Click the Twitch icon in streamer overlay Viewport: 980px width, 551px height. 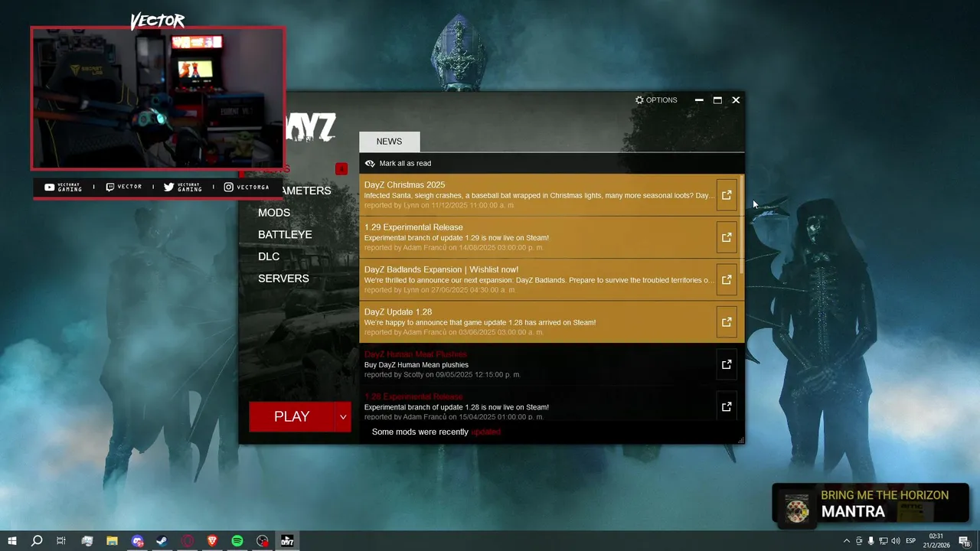[x=110, y=187]
